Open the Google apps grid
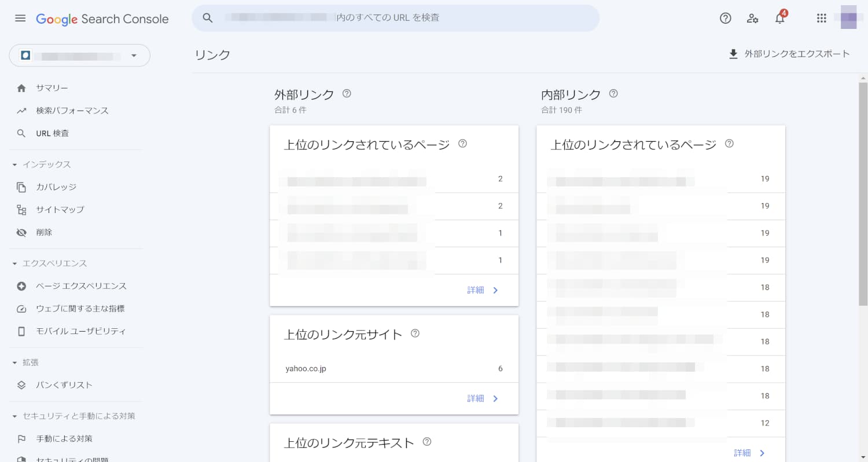 pos(821,18)
